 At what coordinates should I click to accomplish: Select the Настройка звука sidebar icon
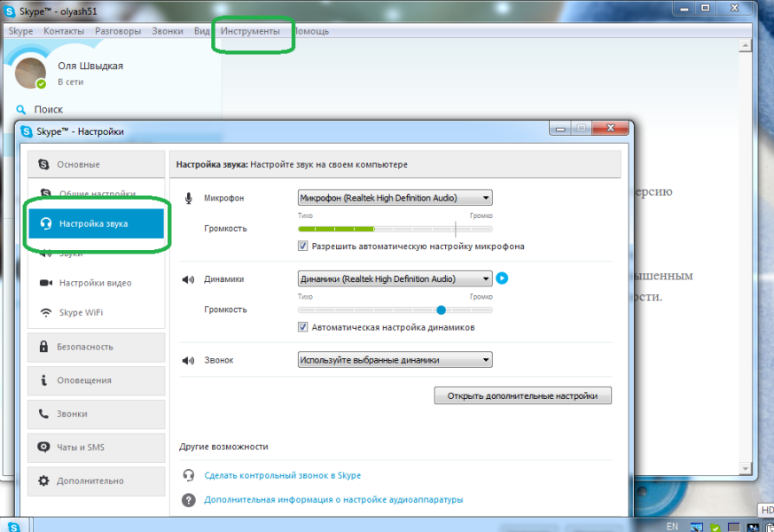tap(44, 223)
